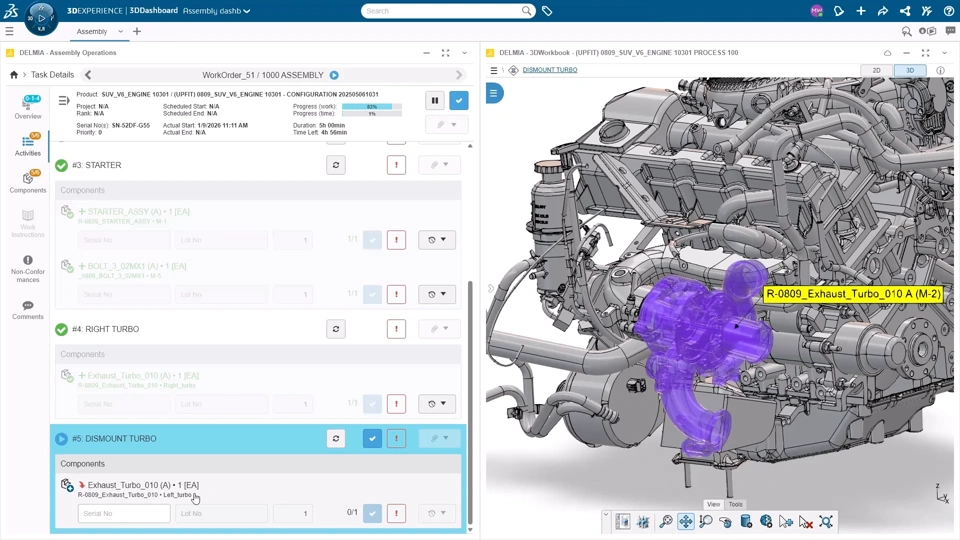Open the chat bubble icon below the top bar

[x=950, y=31]
